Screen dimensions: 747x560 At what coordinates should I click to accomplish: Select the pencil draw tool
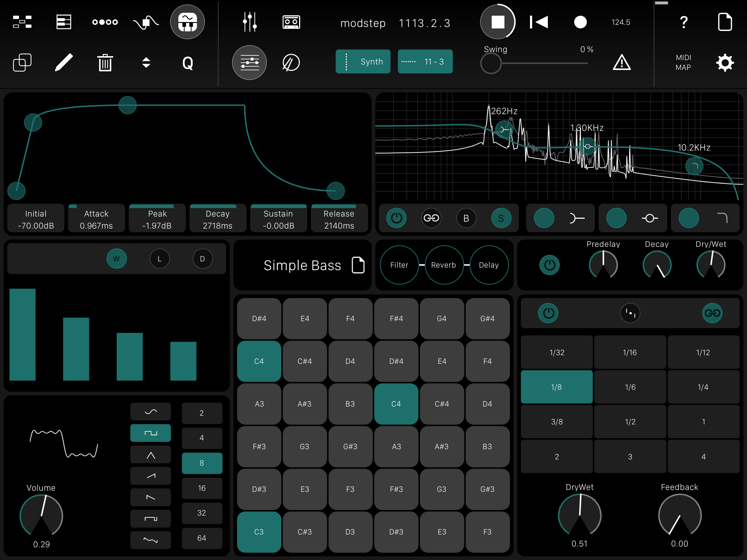(64, 63)
